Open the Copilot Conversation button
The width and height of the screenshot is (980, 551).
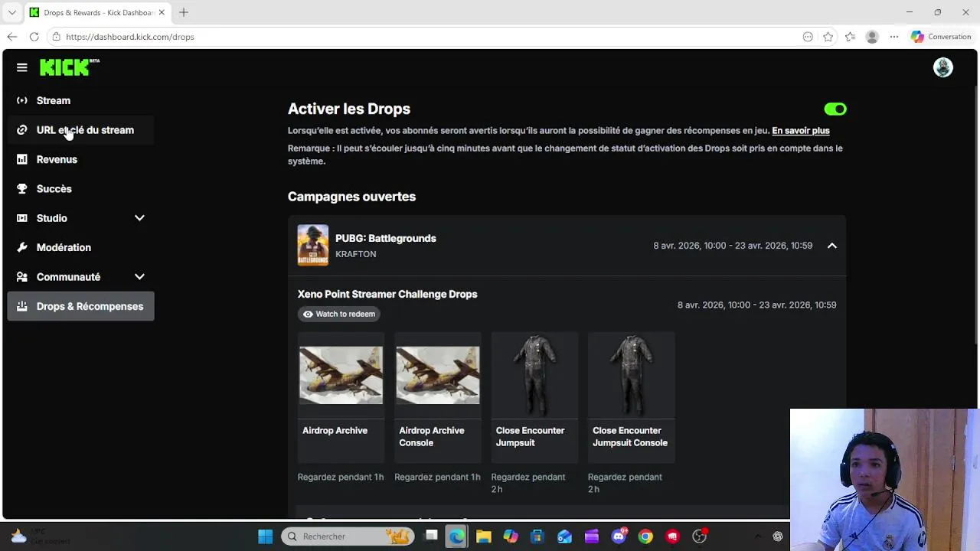click(x=941, y=37)
